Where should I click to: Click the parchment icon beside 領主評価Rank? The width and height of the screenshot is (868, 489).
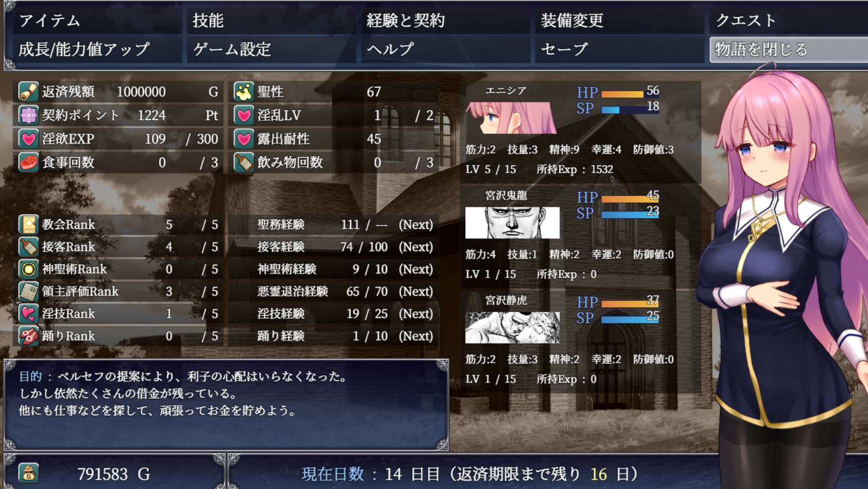point(28,292)
